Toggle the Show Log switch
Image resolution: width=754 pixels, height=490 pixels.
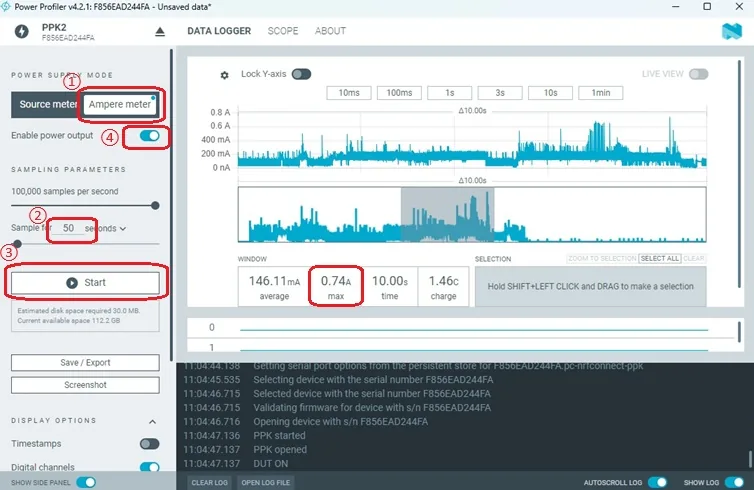click(x=734, y=482)
